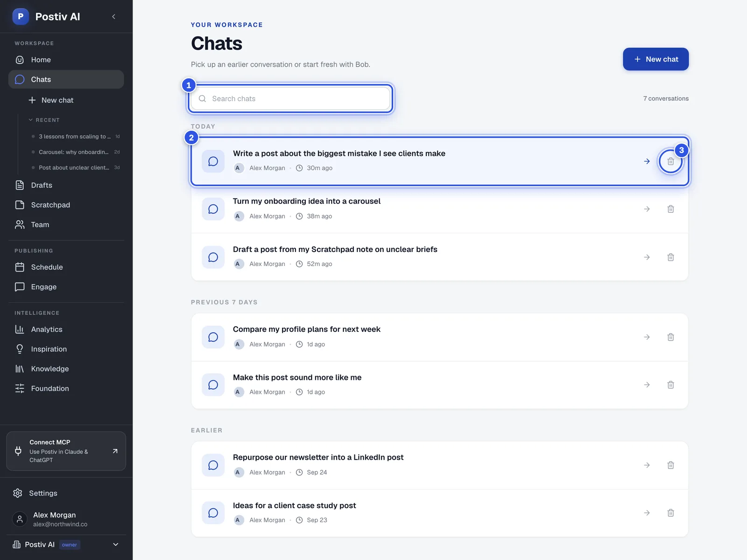
Task: Expand the Postiv AI workspace switcher
Action: click(66, 545)
